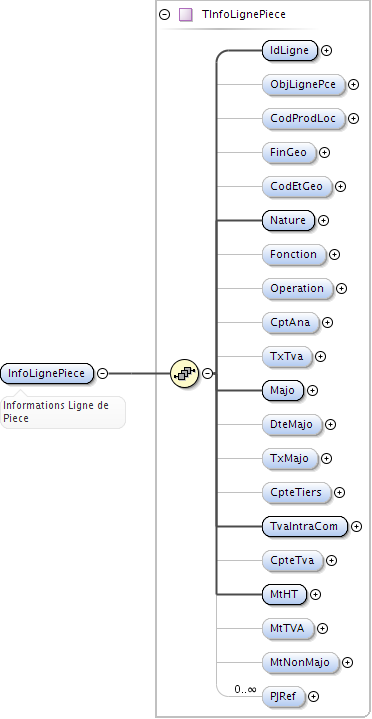Select the InfoLignePiece root element
Screen dimensions: 372x719
[x=47, y=374]
